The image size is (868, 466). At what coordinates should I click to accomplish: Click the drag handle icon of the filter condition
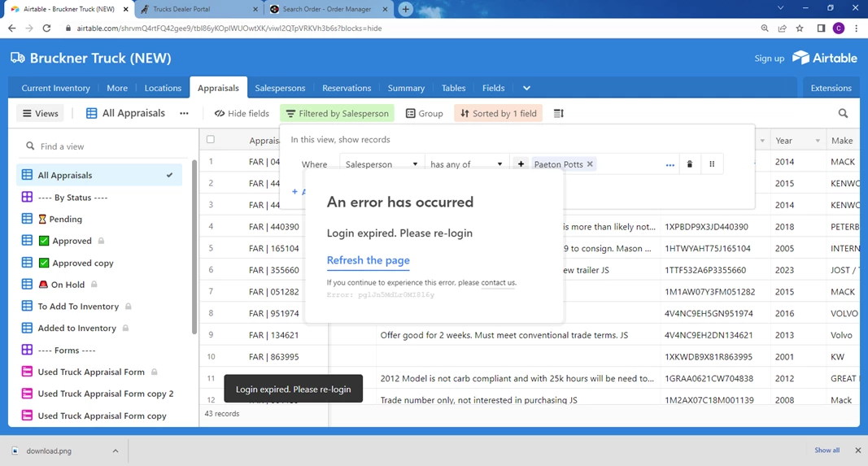(x=712, y=164)
